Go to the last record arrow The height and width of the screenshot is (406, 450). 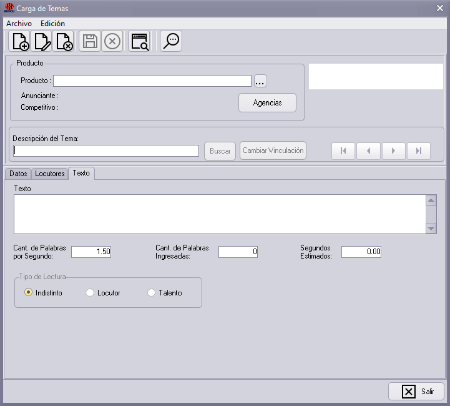[419, 151]
